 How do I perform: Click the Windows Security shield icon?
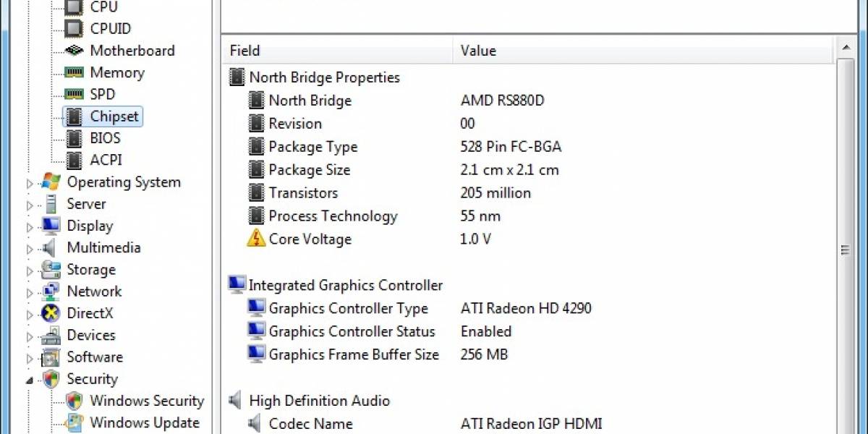74,401
